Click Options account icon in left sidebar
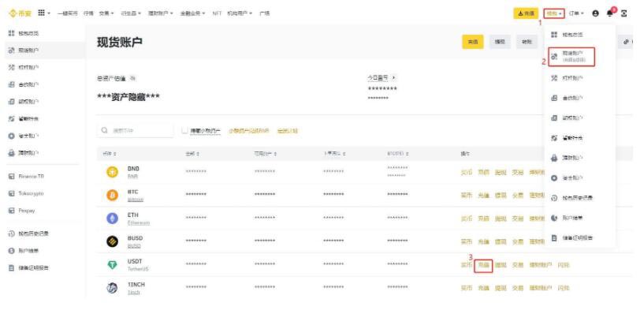The height and width of the screenshot is (310, 644). (12, 101)
